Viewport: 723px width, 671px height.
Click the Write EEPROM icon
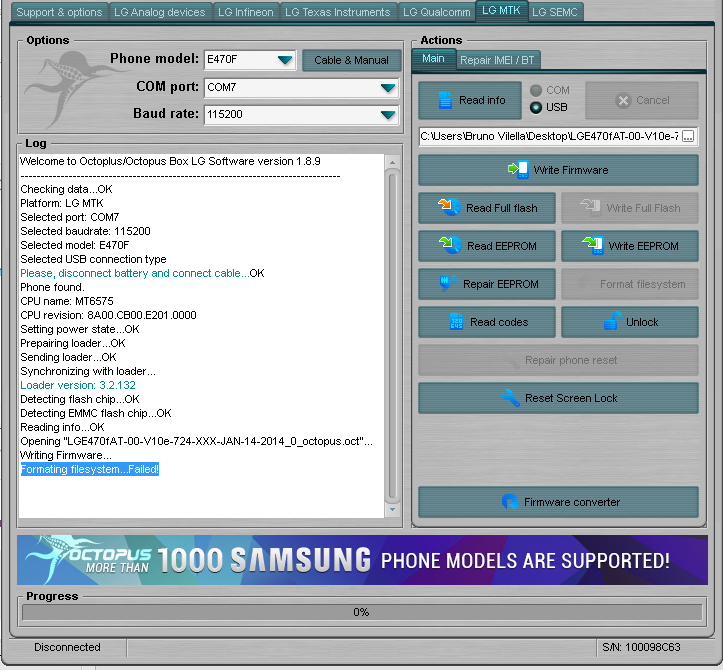coord(592,245)
